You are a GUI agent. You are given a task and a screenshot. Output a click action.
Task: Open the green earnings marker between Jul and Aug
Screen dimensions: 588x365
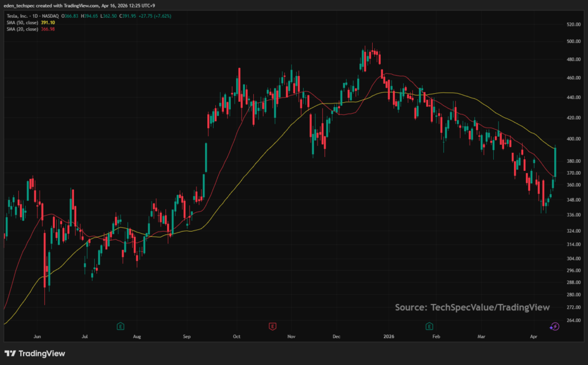[x=121, y=326]
